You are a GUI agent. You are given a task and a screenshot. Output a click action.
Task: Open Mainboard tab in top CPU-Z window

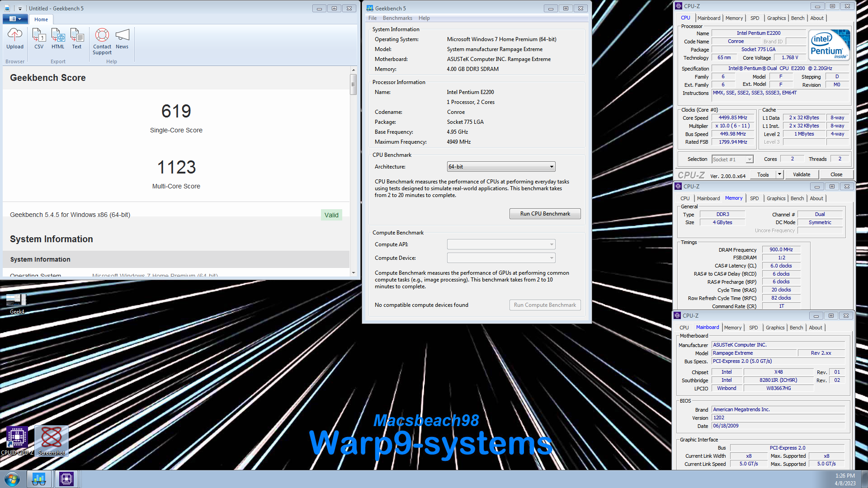[x=709, y=18]
